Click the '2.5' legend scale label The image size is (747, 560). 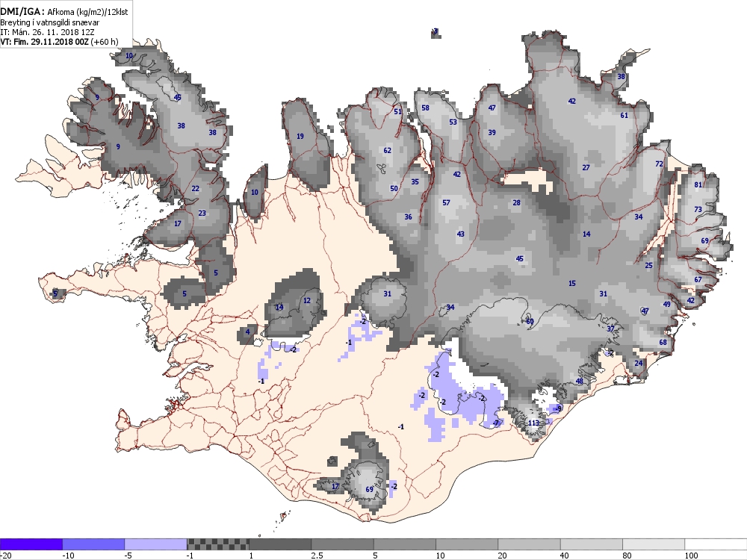(317, 556)
